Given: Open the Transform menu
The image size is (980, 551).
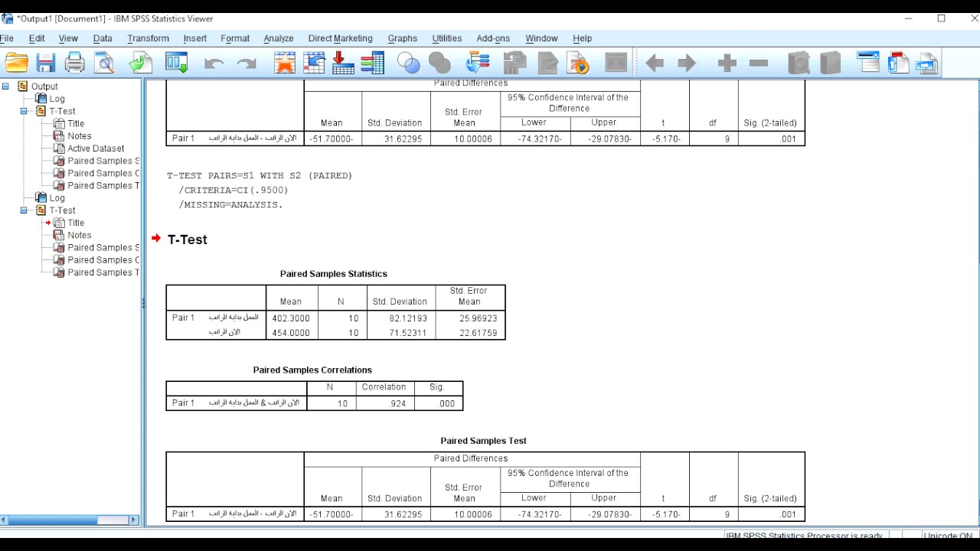Looking at the screenshot, I should click(x=148, y=38).
